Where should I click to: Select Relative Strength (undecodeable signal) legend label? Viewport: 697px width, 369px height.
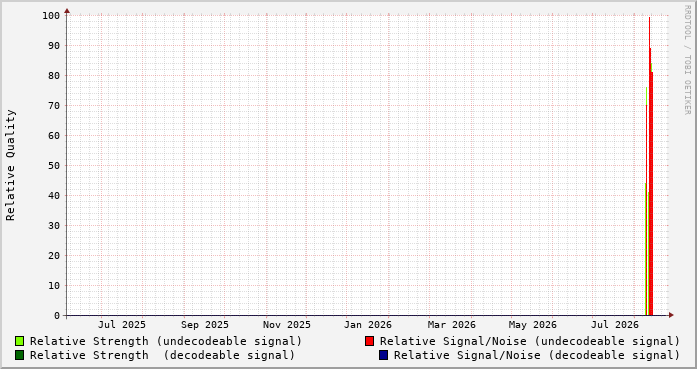pyautogui.click(x=166, y=341)
